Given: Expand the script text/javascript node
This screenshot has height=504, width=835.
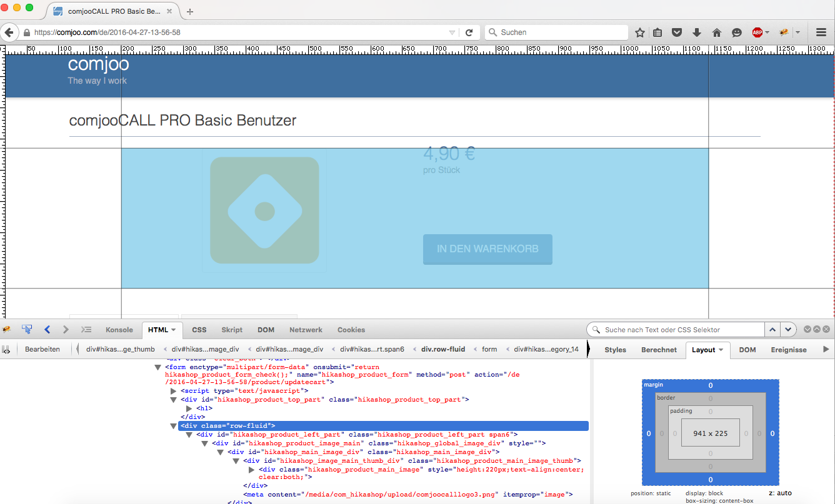Looking at the screenshot, I should coord(174,391).
